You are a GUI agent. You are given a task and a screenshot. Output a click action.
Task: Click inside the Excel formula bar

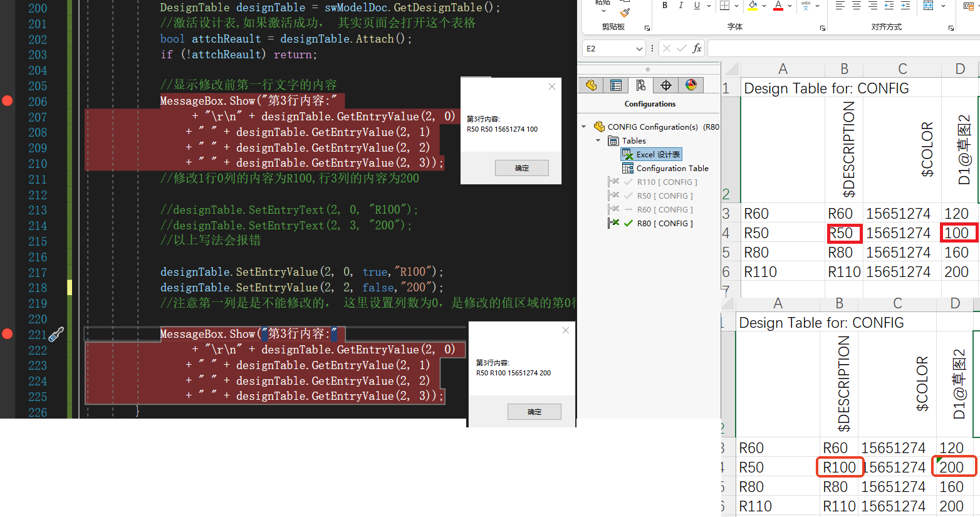(x=843, y=48)
